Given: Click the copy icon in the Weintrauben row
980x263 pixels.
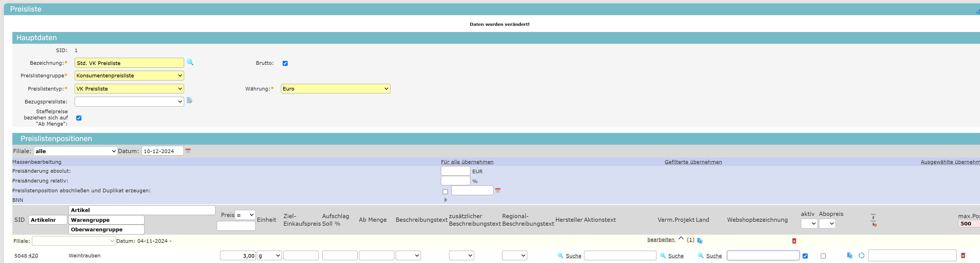Looking at the screenshot, I should point(850,255).
